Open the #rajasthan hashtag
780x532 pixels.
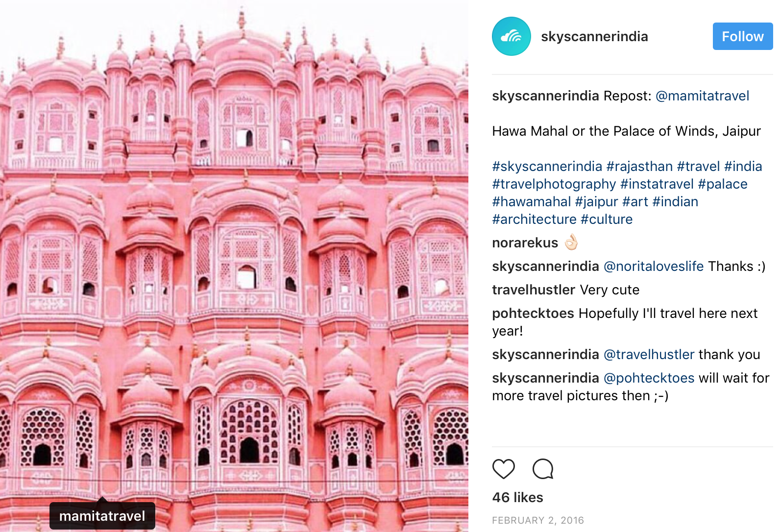tap(639, 167)
